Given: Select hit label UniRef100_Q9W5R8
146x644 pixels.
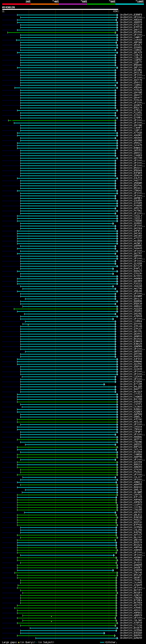Looking at the screenshot, I should click(x=131, y=347).
